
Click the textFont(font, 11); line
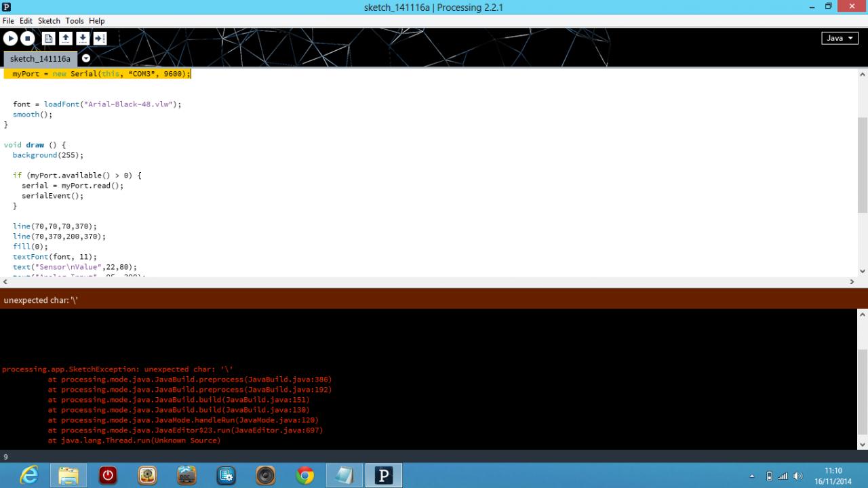55,257
